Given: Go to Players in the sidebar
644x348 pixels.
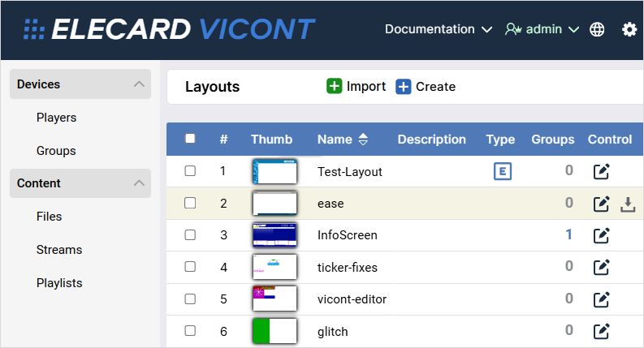Looking at the screenshot, I should [56, 118].
